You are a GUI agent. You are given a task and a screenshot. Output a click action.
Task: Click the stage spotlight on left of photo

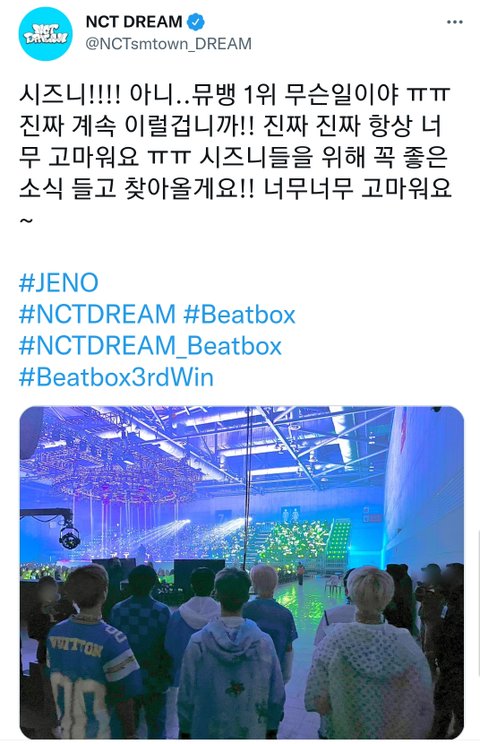(x=69, y=536)
